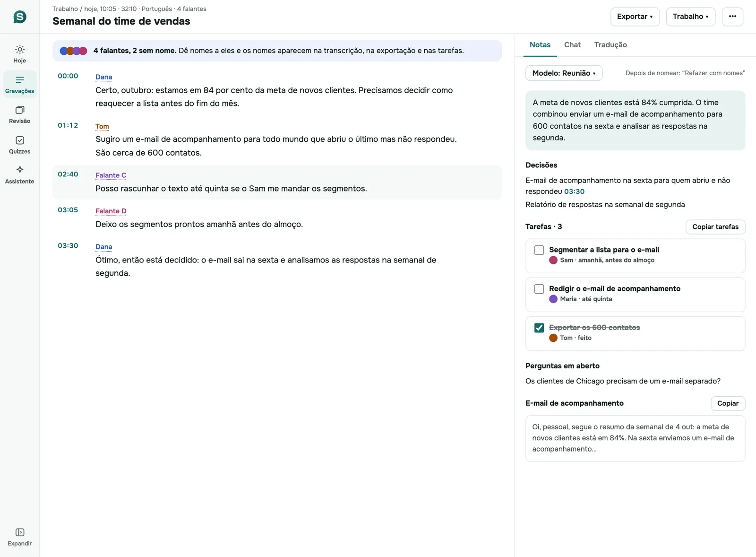Screen dimensions: 756x557
Task: Switch to the Tradução tab
Action: (x=610, y=45)
